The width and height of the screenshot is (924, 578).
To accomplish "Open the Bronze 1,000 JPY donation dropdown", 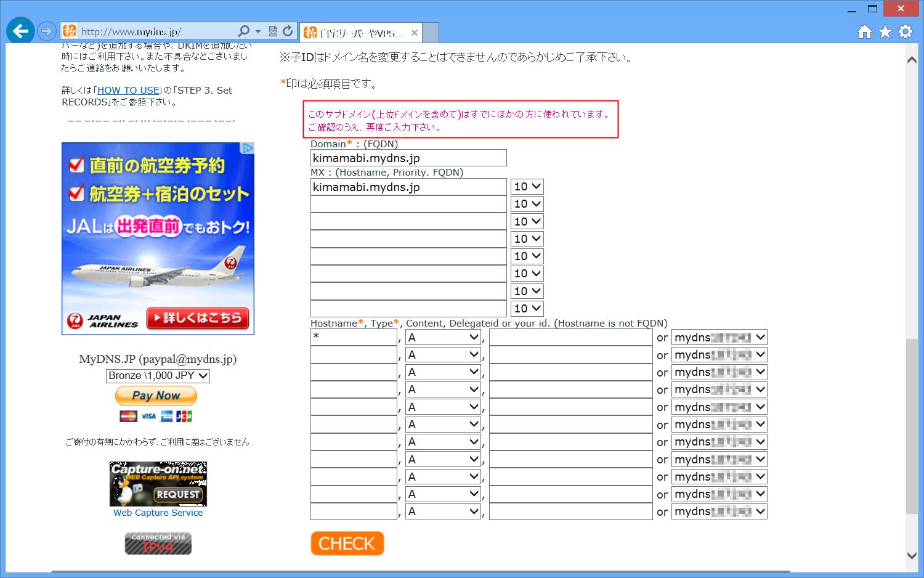I will point(158,376).
